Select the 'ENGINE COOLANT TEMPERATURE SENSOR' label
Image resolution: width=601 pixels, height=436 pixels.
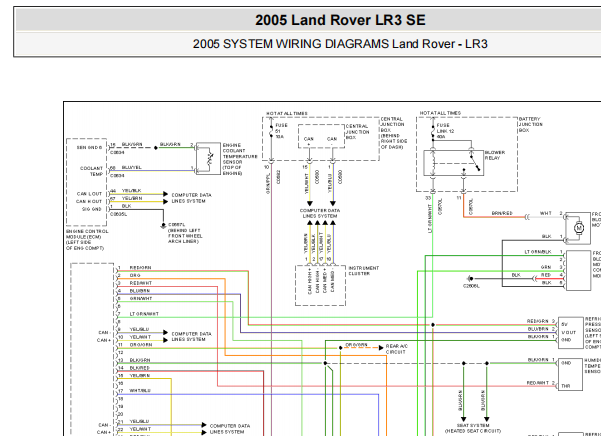point(240,159)
